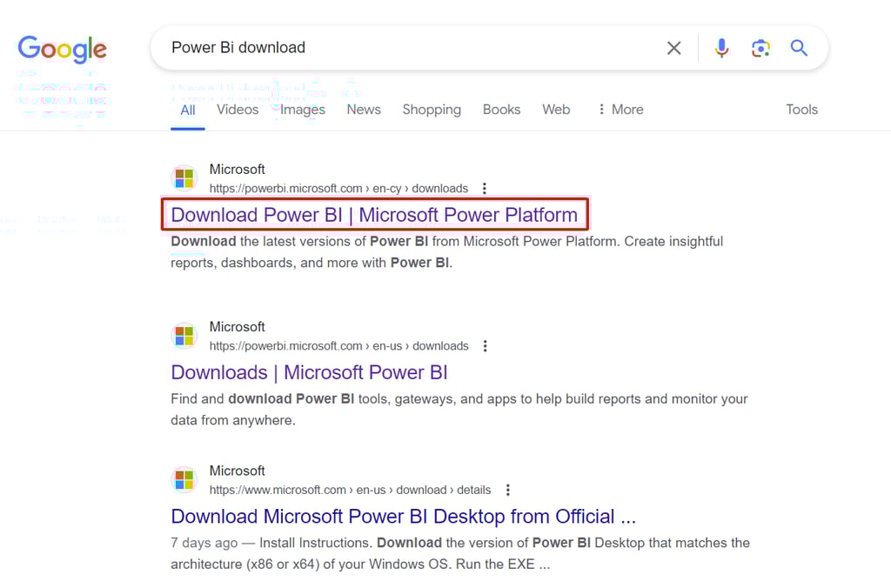This screenshot has width=891, height=588.
Task: Open Google Lens image search icon
Action: [760, 48]
